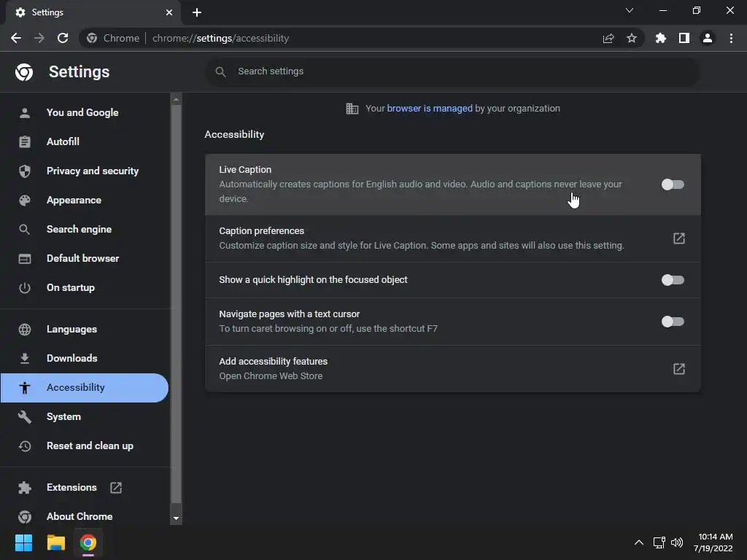The image size is (747, 560).
Task: Open Reset and clean up
Action: click(x=85, y=446)
